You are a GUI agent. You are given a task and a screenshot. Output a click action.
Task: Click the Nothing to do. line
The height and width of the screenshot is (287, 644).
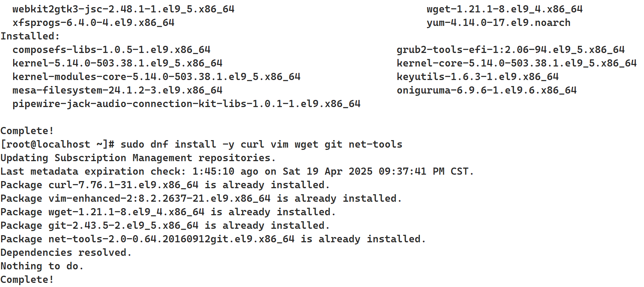[x=42, y=266]
